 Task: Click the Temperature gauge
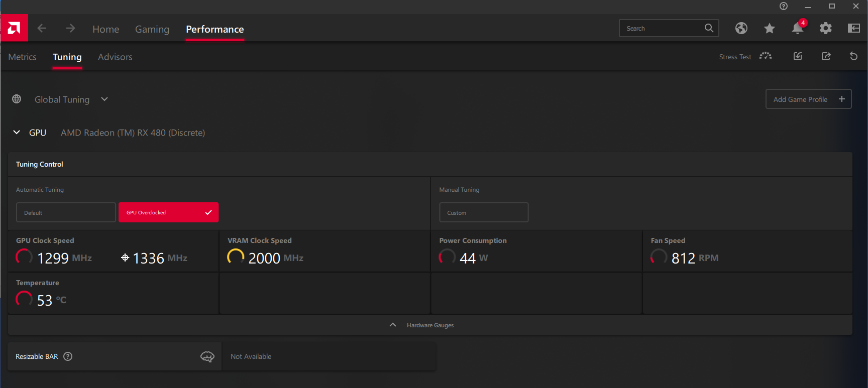tap(24, 299)
